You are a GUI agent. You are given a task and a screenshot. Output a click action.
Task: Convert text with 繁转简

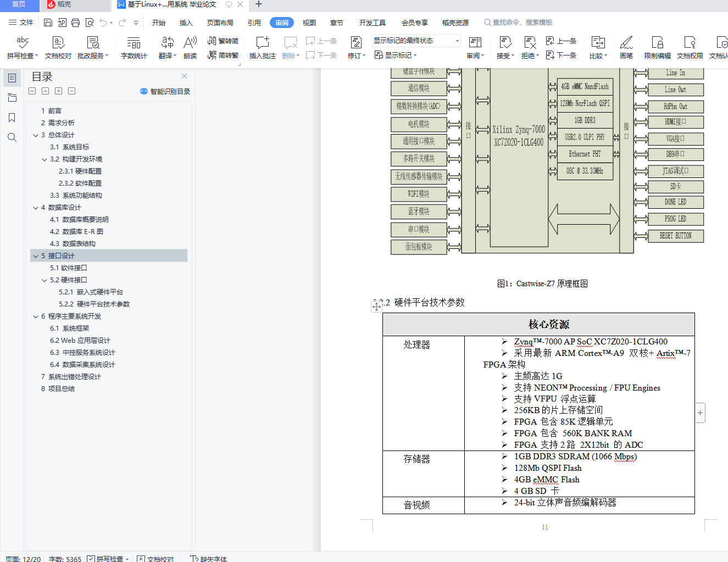tap(223, 41)
